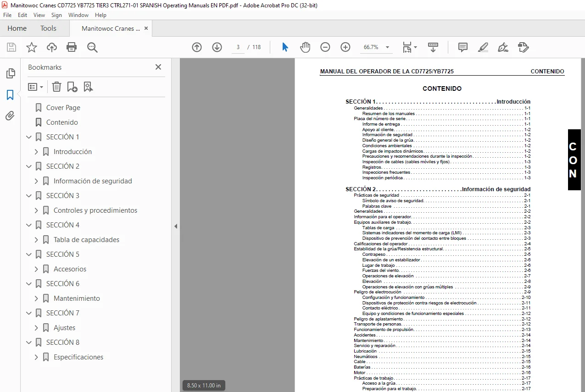Open the fit page options tool
The height and width of the screenshot is (392, 585).
click(x=409, y=47)
